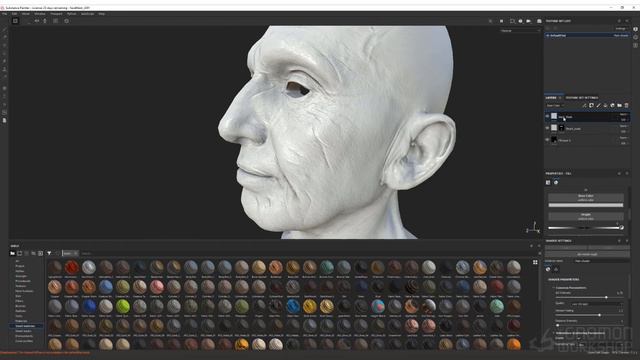Open the File menu
Image resolution: width=640 pixels, height=360 pixels.
4,14
